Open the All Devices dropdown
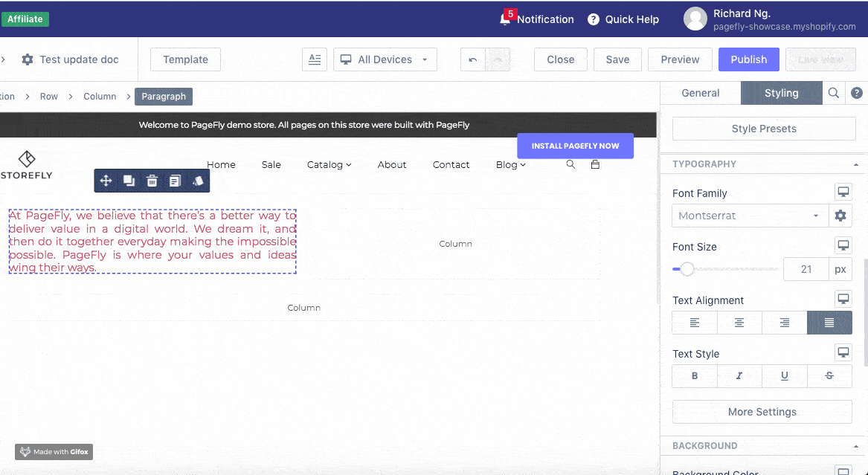This screenshot has width=868, height=475. pos(385,59)
